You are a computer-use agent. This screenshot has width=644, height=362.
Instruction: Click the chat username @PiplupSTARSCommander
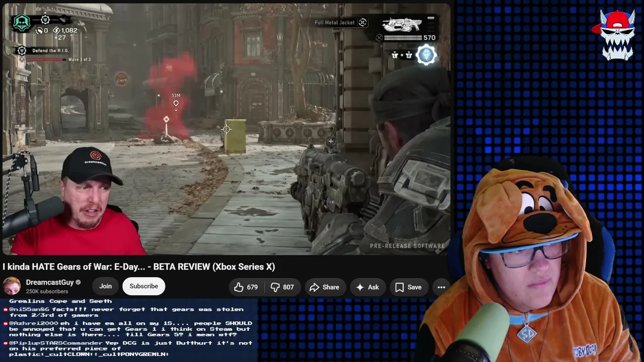coord(56,343)
